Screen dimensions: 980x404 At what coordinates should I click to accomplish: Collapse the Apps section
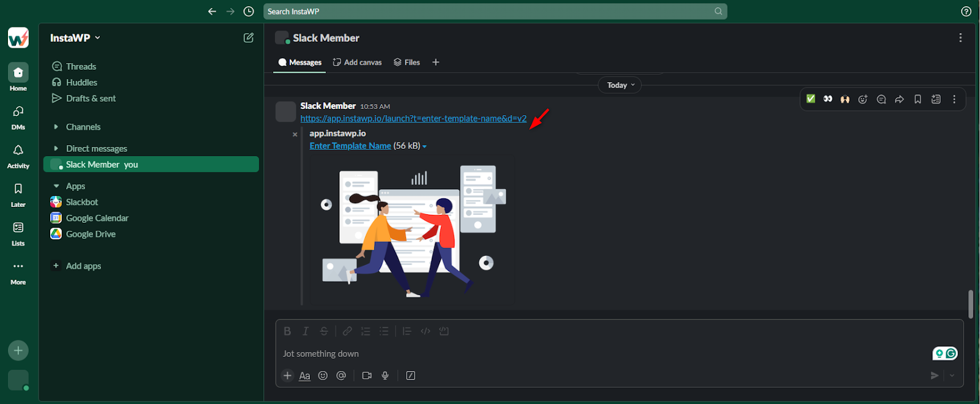click(x=56, y=186)
